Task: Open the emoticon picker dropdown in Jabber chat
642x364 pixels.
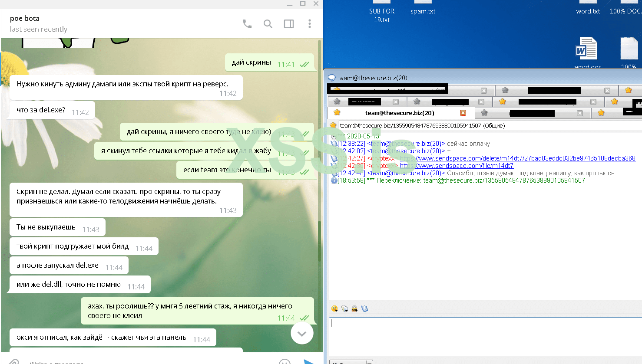Action: point(334,308)
